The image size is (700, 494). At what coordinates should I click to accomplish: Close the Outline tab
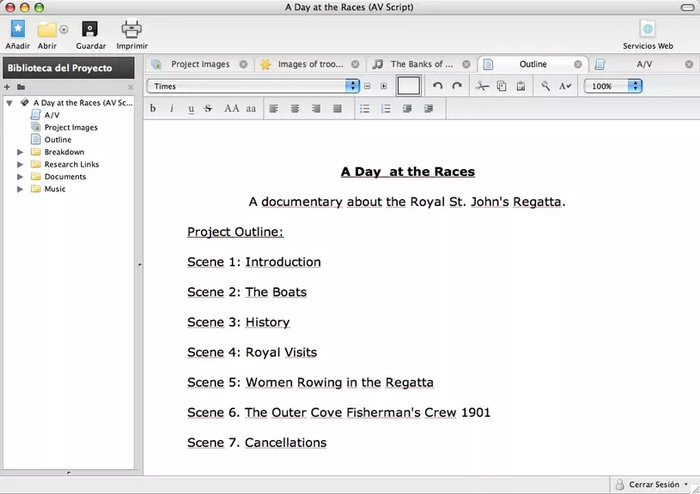coord(578,64)
